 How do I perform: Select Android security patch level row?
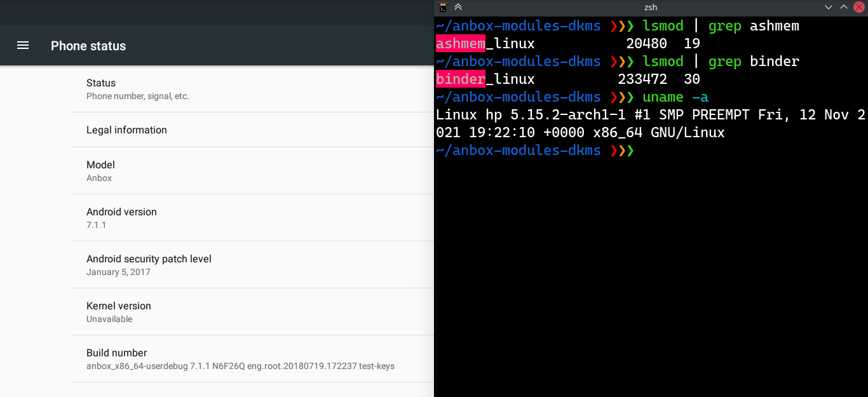(x=252, y=265)
